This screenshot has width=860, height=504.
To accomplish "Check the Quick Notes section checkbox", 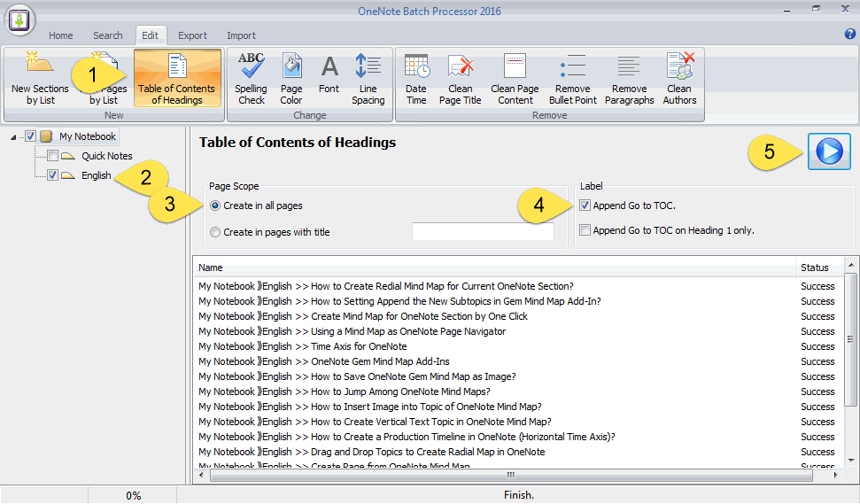I will (52, 156).
